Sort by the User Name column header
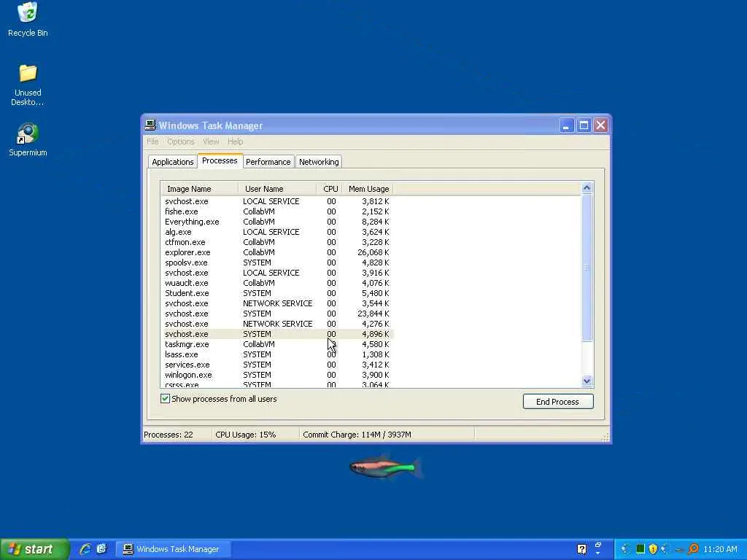 coord(276,189)
